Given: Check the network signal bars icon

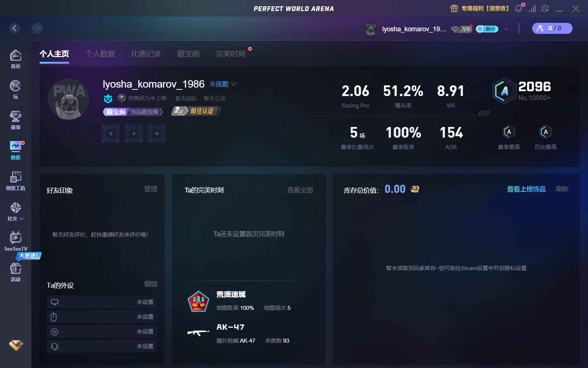Looking at the screenshot, I should click(532, 8).
